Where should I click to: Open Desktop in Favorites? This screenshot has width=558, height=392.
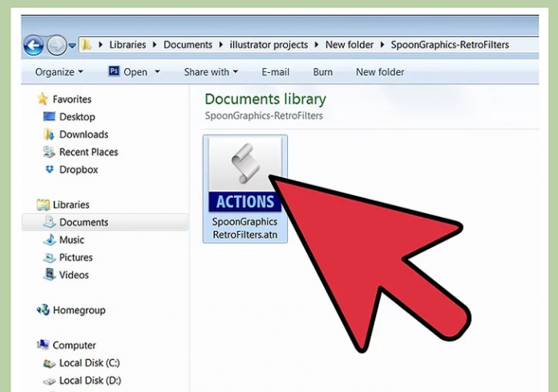pyautogui.click(x=76, y=117)
